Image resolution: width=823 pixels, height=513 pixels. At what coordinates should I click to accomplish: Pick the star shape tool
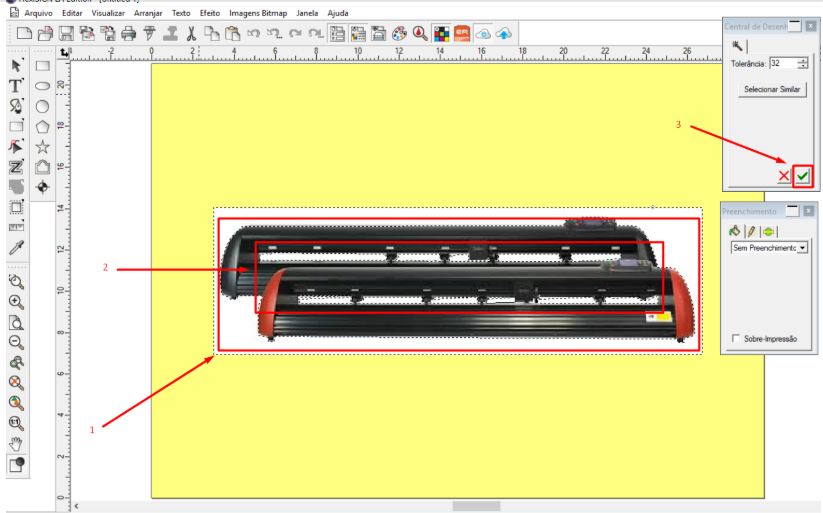pos(43,146)
